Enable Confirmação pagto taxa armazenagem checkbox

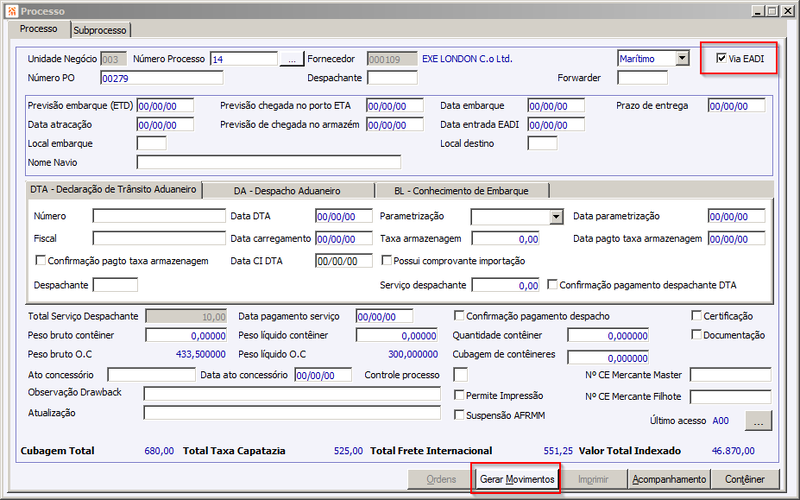40,261
